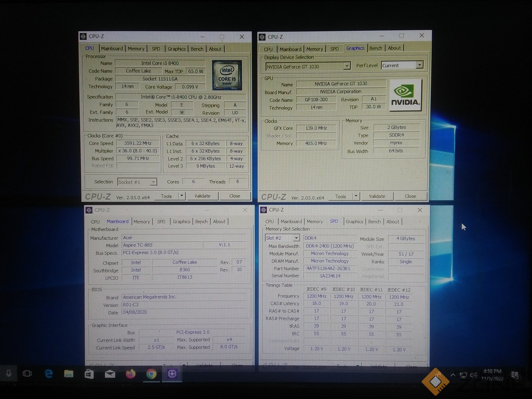Click the GP108-300 code name field
532x399 pixels.
316,99
